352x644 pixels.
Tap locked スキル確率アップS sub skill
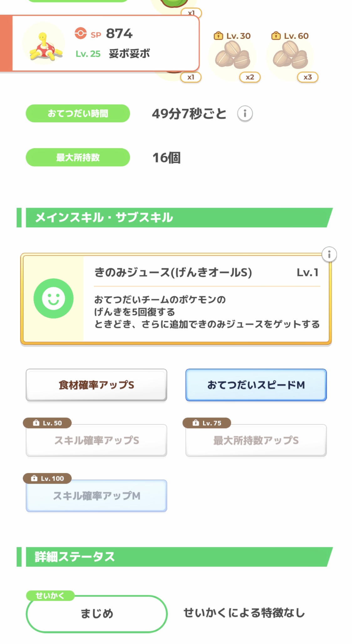(x=96, y=441)
